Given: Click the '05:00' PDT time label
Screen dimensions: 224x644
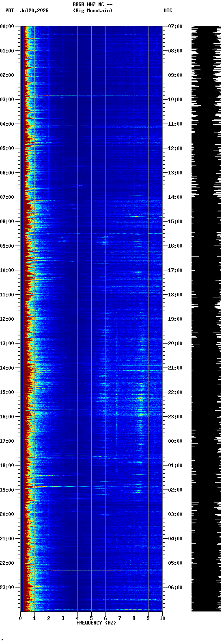Looking at the screenshot, I should click(x=7, y=148).
